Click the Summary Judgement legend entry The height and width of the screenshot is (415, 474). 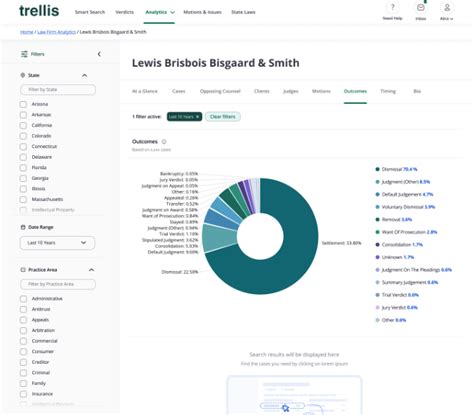(x=407, y=282)
